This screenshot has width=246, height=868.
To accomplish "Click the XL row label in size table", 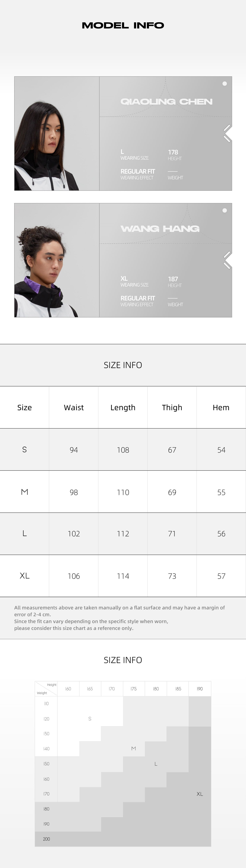I will pyautogui.click(x=25, y=576).
